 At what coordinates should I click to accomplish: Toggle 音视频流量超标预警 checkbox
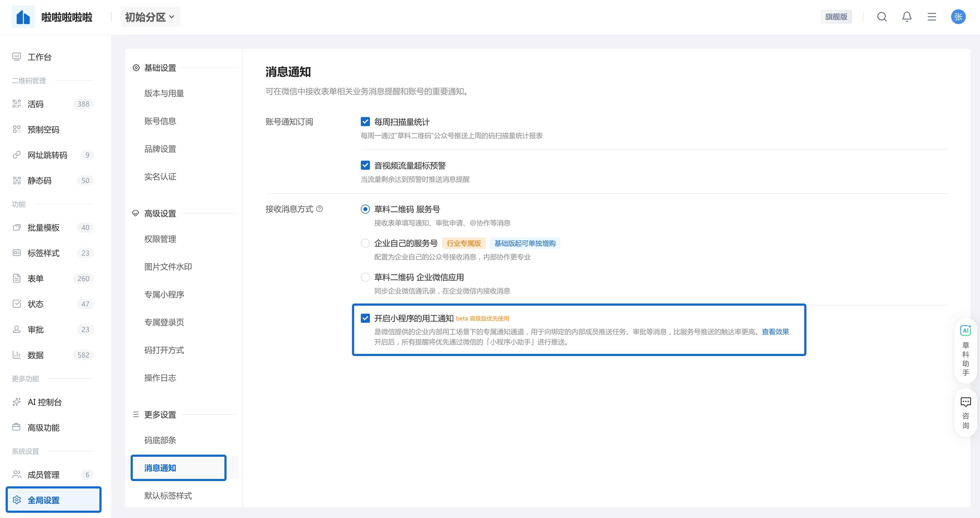[x=365, y=165]
